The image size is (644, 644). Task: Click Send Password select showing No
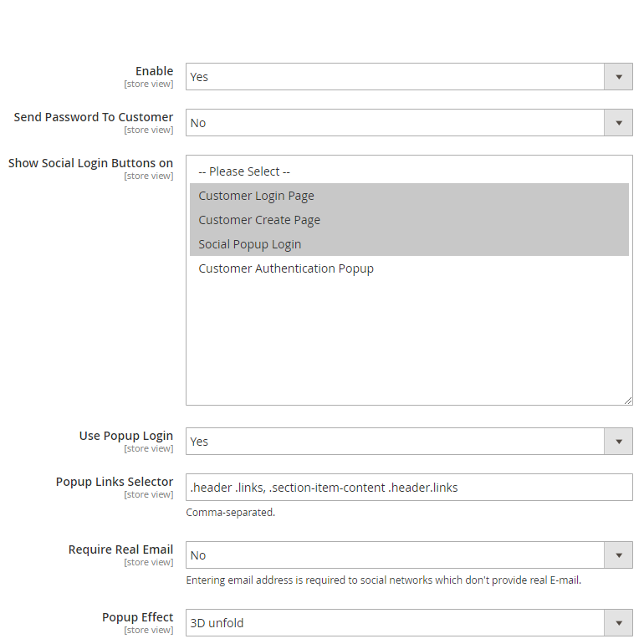pyautogui.click(x=393, y=123)
